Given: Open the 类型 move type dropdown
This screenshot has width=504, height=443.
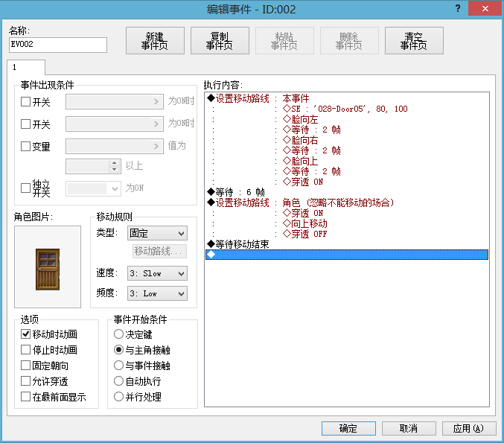Looking at the screenshot, I should point(158,233).
